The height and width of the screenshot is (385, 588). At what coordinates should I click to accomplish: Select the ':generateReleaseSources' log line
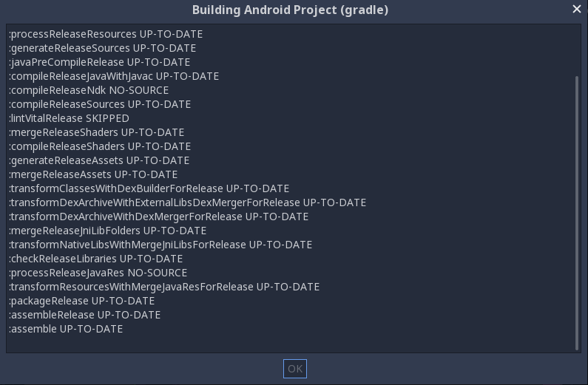click(x=103, y=48)
